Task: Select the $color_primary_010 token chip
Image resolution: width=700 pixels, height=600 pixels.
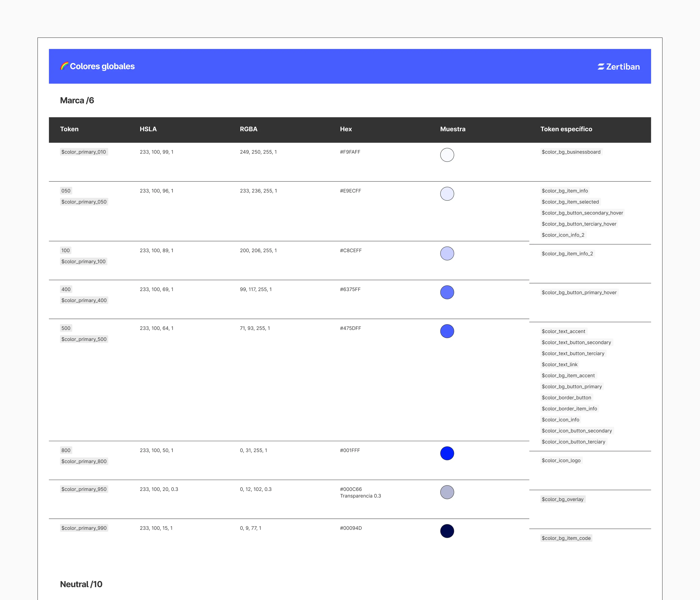Action: click(x=84, y=152)
